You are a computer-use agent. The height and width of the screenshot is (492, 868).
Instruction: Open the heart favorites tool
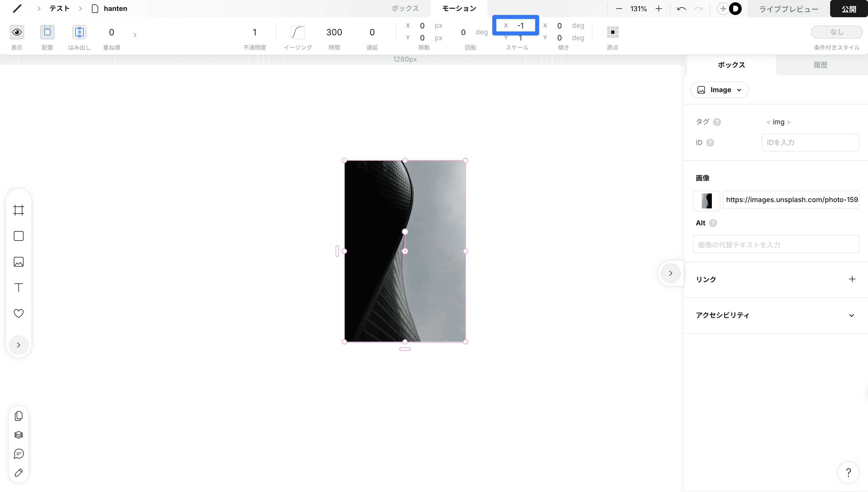19,313
